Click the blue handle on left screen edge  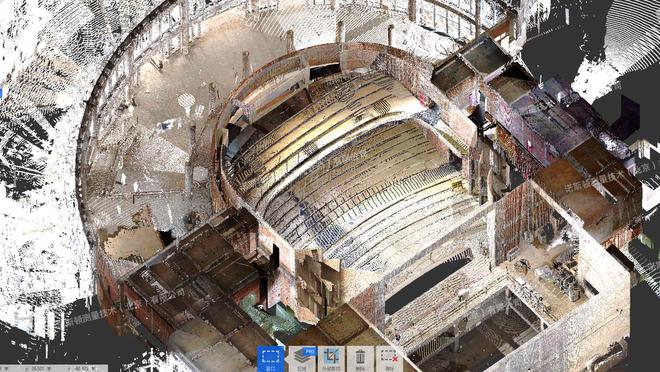(x=1, y=93)
